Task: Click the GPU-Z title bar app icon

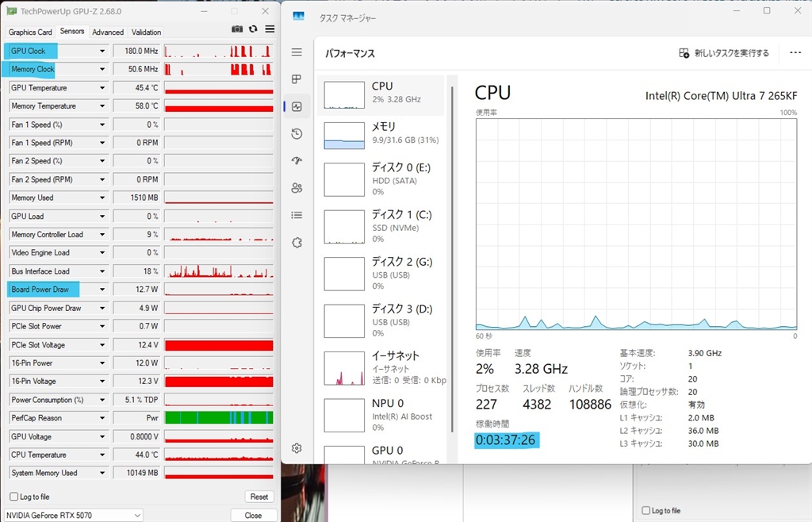Action: click(x=11, y=11)
